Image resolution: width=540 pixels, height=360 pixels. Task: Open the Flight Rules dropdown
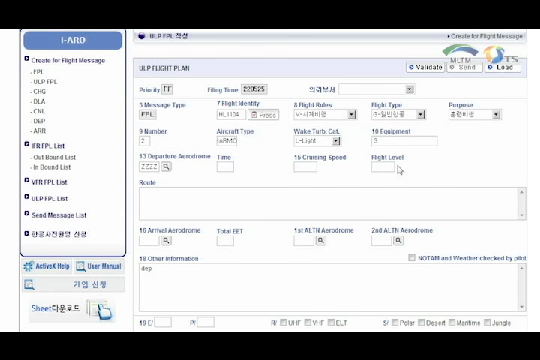point(351,114)
